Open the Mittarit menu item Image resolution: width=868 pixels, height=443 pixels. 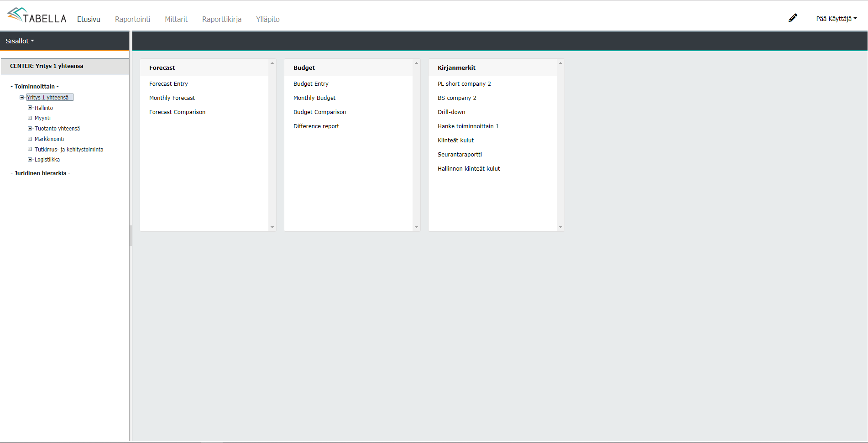176,19
